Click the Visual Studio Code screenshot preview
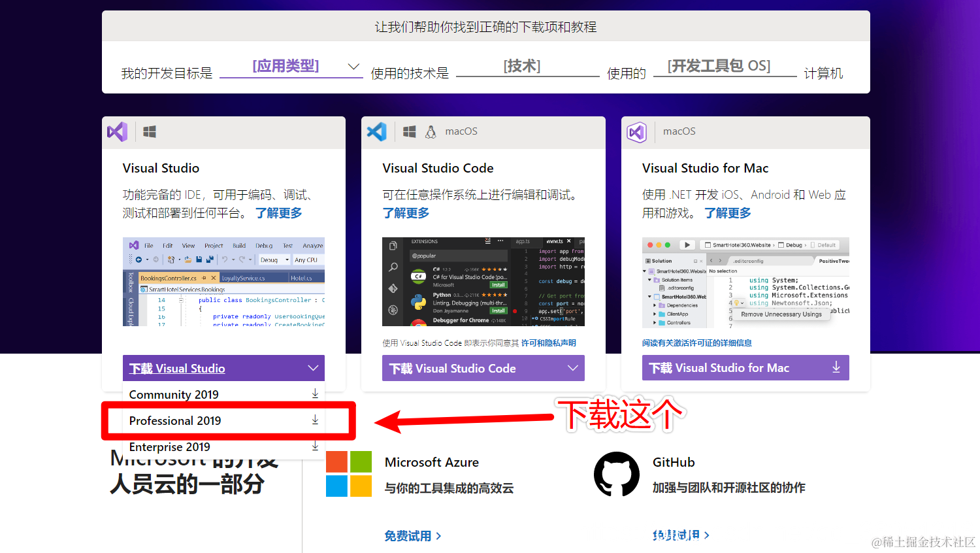The width and height of the screenshot is (980, 553). coord(483,282)
